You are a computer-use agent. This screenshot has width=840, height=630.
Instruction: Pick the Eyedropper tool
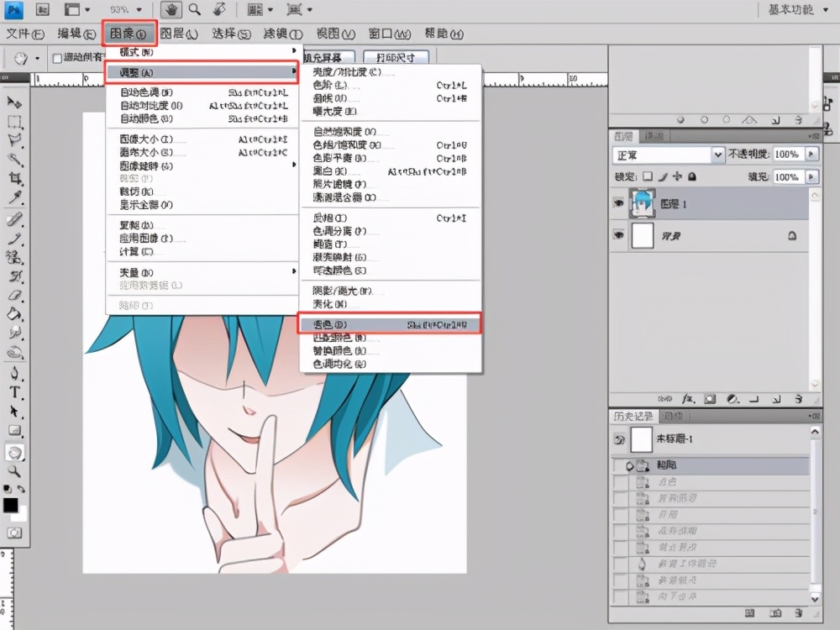(x=14, y=198)
